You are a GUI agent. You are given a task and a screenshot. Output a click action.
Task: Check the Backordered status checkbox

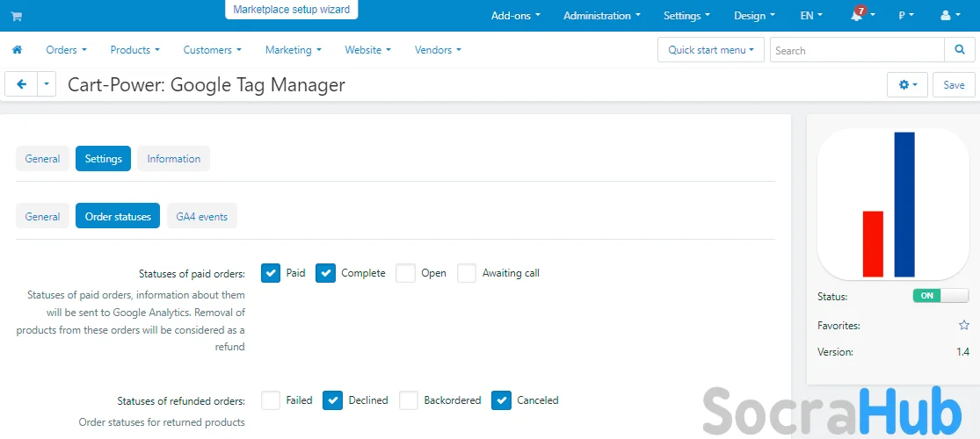coord(409,400)
